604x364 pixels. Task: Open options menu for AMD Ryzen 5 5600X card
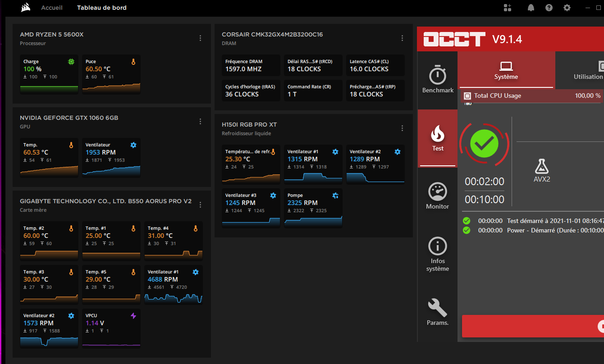[201, 38]
